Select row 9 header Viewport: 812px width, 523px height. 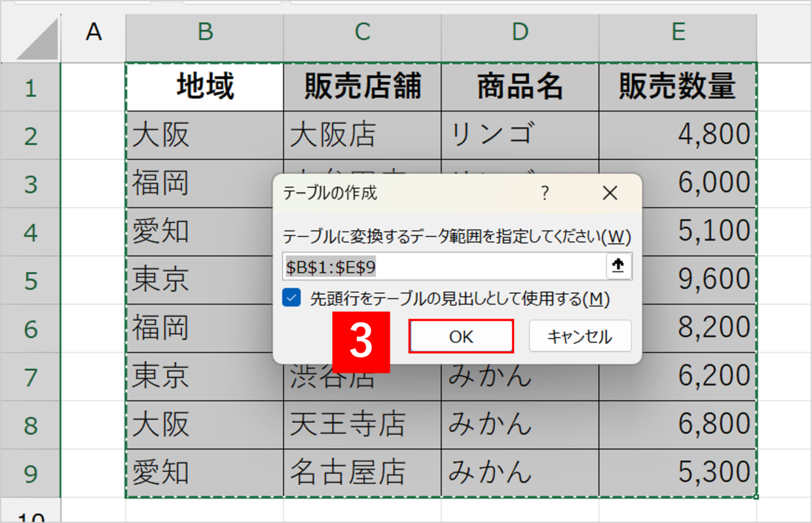31,473
